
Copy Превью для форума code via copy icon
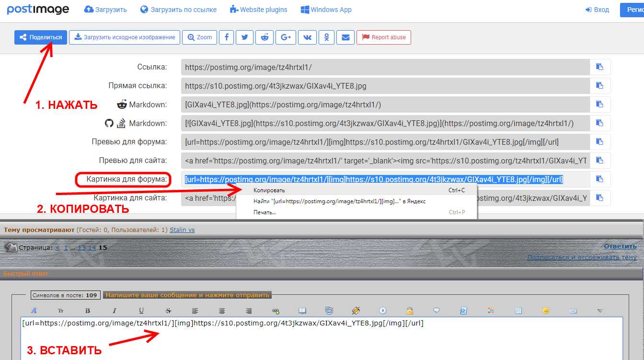[x=599, y=142]
